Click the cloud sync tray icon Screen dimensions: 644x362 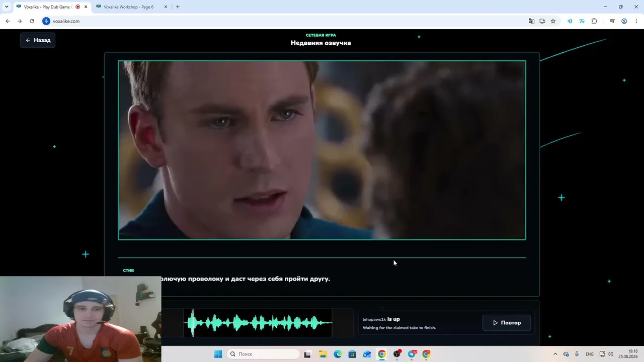[x=566, y=354]
